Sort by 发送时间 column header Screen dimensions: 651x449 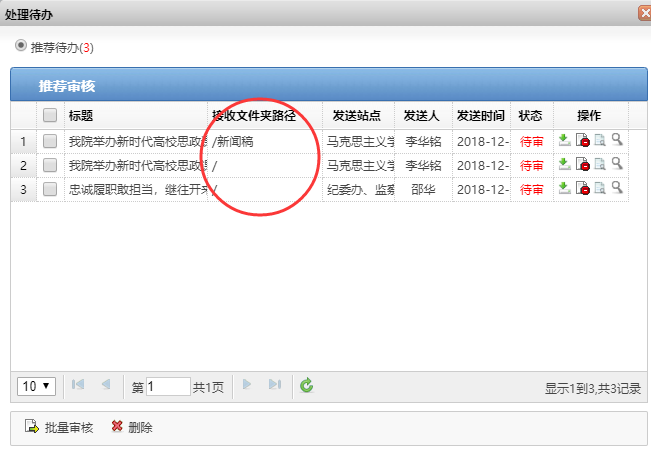(x=481, y=116)
